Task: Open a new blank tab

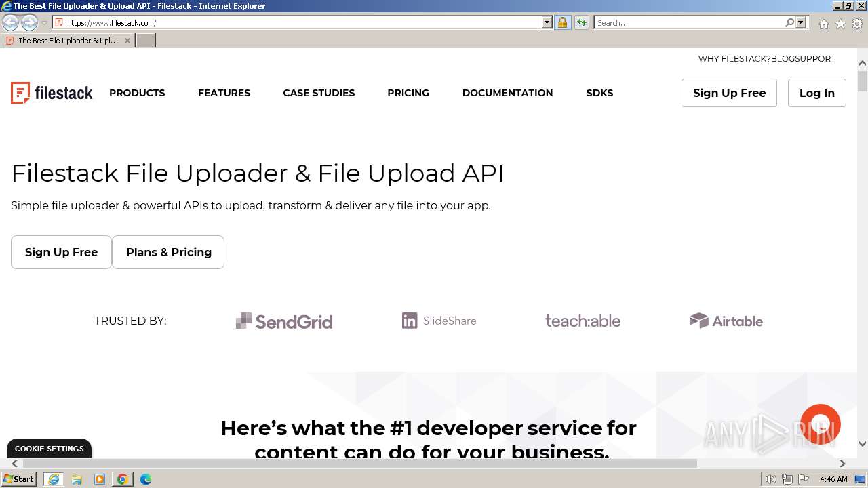Action: point(146,41)
